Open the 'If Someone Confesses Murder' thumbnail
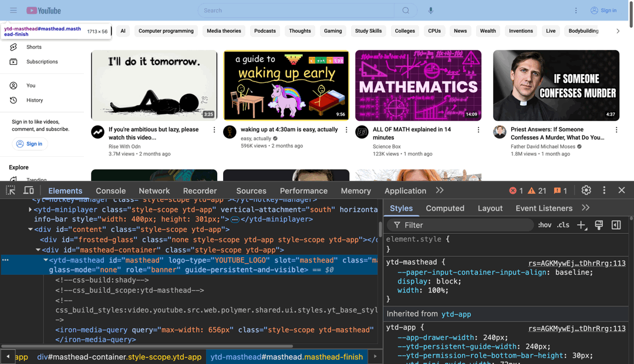Screen dimensions: 634x364 556,85
